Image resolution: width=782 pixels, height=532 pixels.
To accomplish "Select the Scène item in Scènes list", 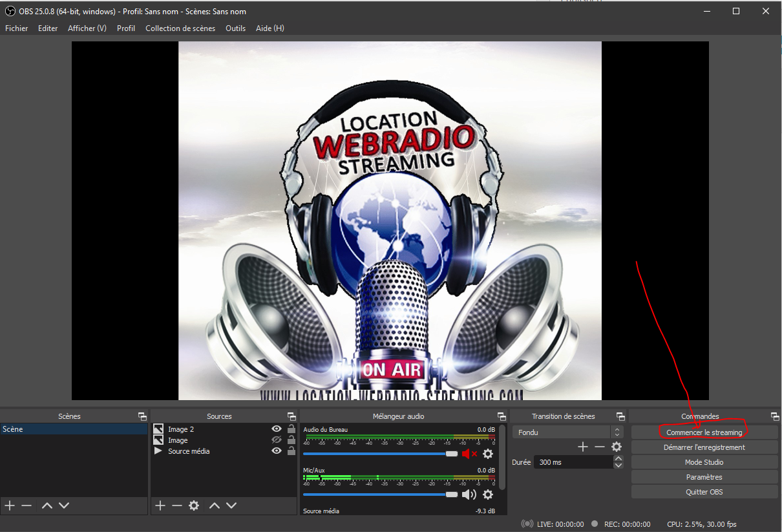I will pyautogui.click(x=74, y=429).
